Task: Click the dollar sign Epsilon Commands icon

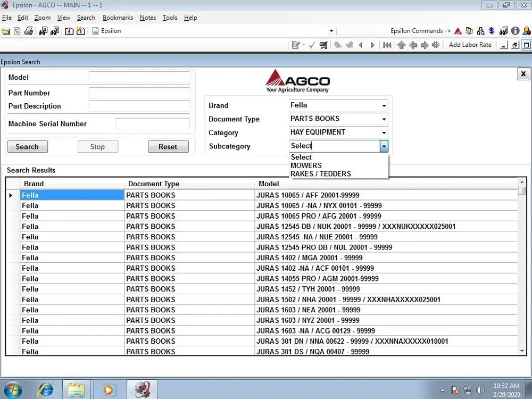Action: 491,31
